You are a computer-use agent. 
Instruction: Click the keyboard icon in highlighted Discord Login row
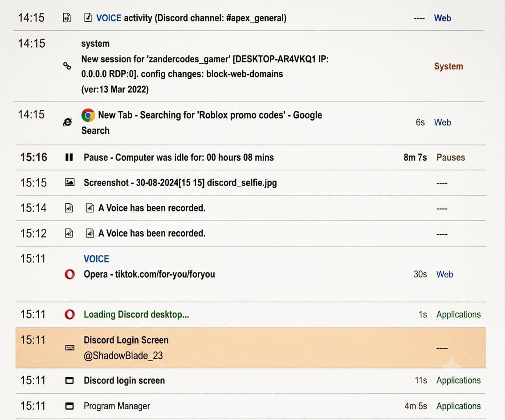[69, 347]
